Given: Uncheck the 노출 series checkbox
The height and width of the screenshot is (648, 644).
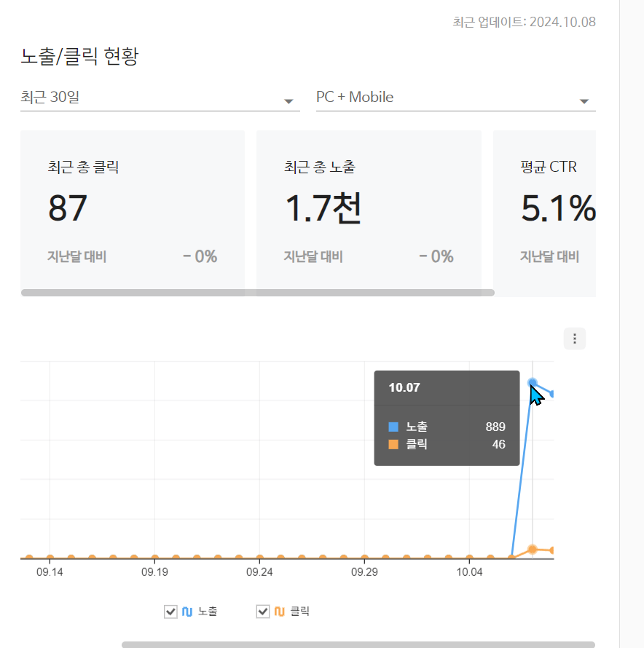Looking at the screenshot, I should click(170, 611).
